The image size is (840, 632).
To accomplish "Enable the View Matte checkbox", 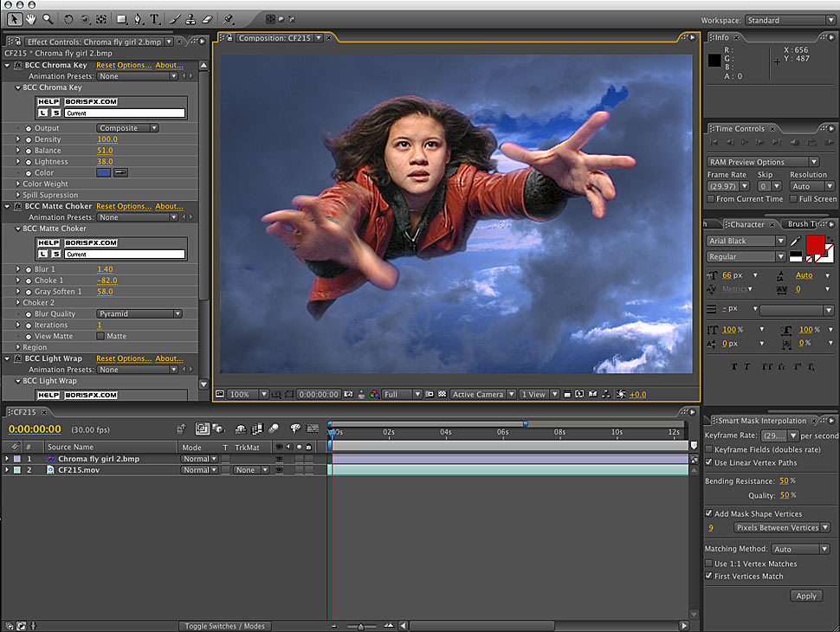I will [x=100, y=336].
